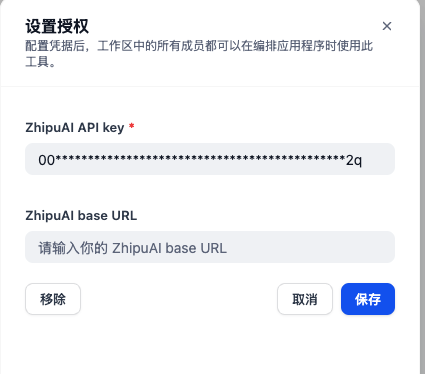Click the 保存 button to save credentials
Image resolution: width=425 pixels, height=374 pixels.
click(368, 299)
